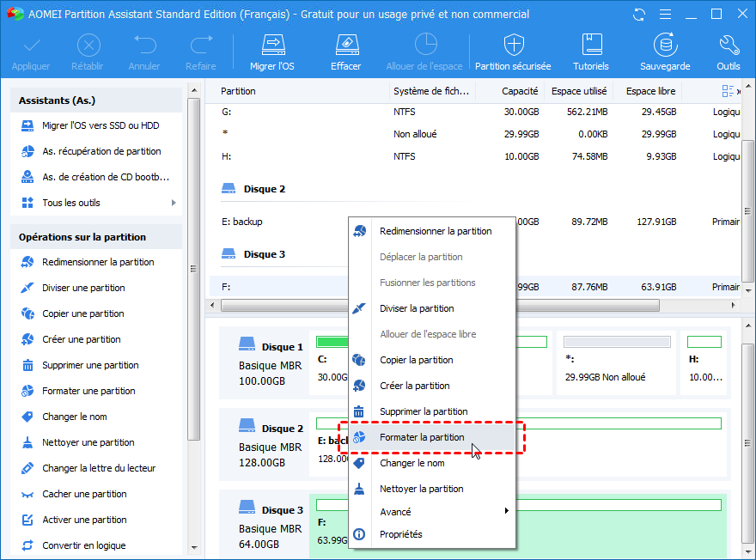The image size is (756, 560).
Task: Select Disque 1 Basique MBR block
Action: (x=265, y=363)
